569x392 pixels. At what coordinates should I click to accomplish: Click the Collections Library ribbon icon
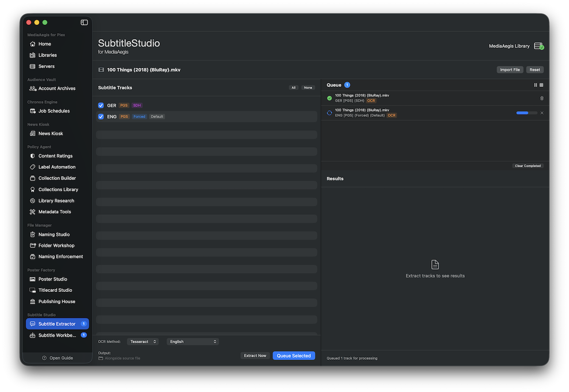coord(32,189)
